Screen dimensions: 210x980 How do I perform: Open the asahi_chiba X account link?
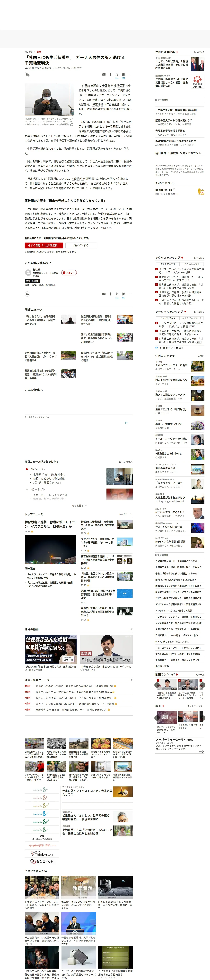[x=164, y=189]
